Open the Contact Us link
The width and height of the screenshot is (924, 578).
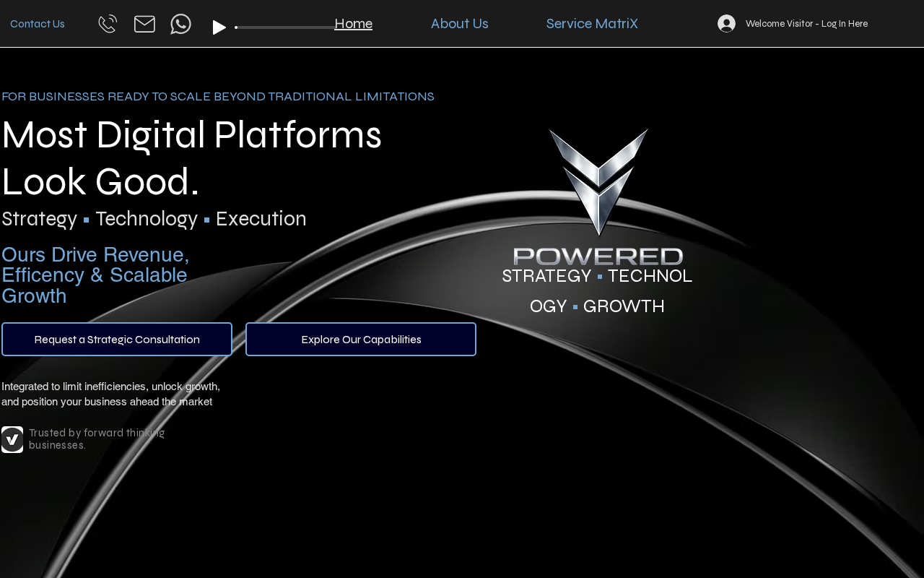pyautogui.click(x=38, y=24)
